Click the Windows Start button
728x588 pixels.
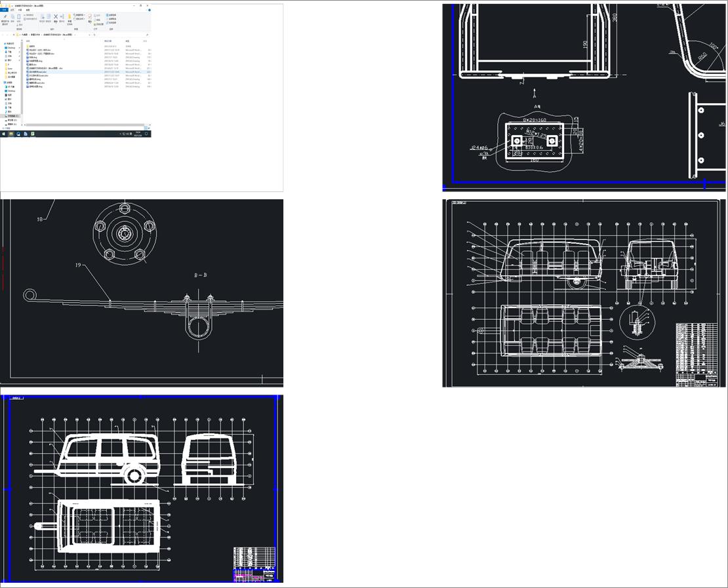4,134
